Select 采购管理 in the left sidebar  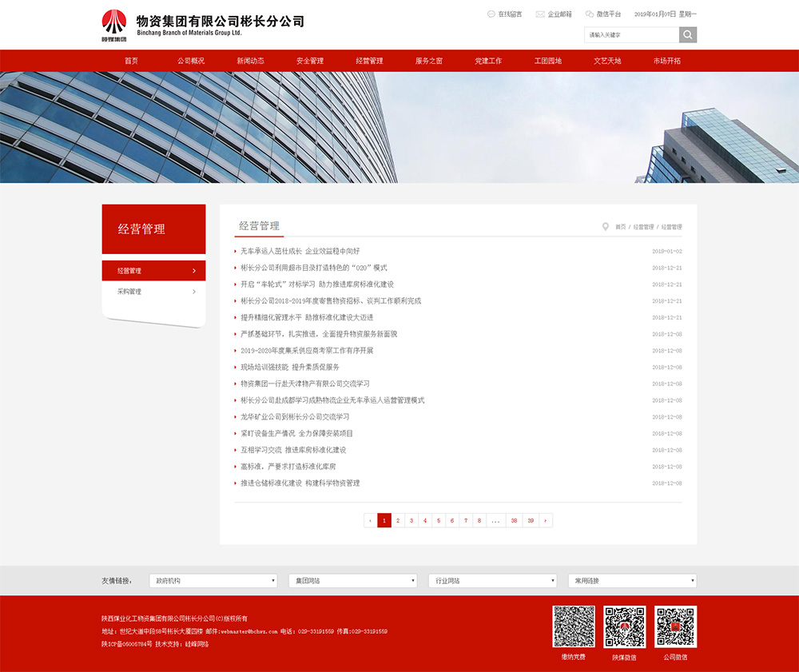tap(153, 292)
